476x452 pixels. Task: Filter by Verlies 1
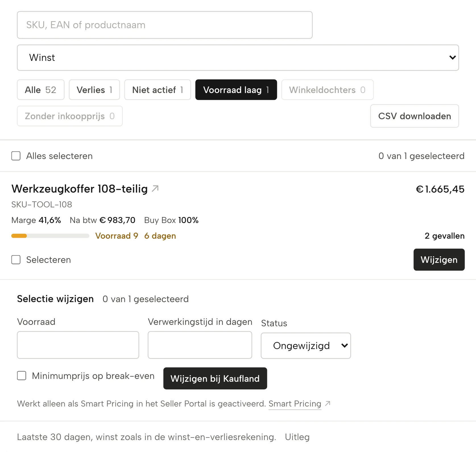tap(94, 90)
